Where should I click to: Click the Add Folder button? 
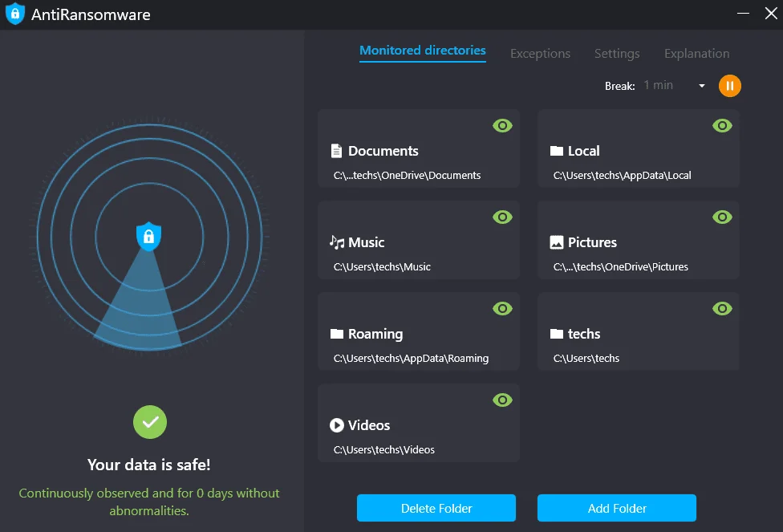pos(617,508)
